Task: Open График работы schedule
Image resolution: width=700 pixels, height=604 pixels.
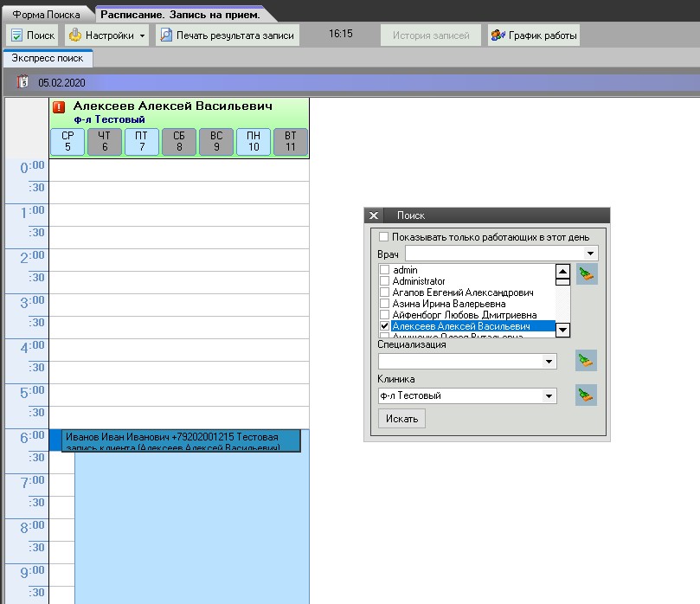Action: [533, 35]
